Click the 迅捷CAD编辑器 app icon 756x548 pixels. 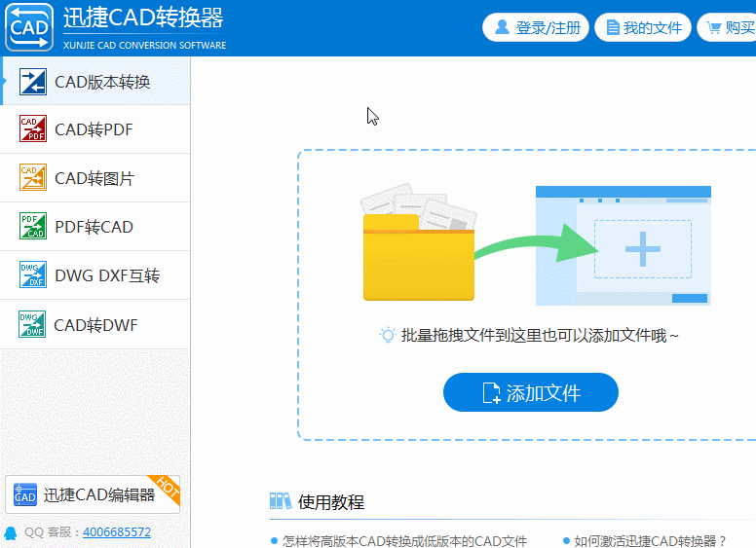tap(25, 494)
